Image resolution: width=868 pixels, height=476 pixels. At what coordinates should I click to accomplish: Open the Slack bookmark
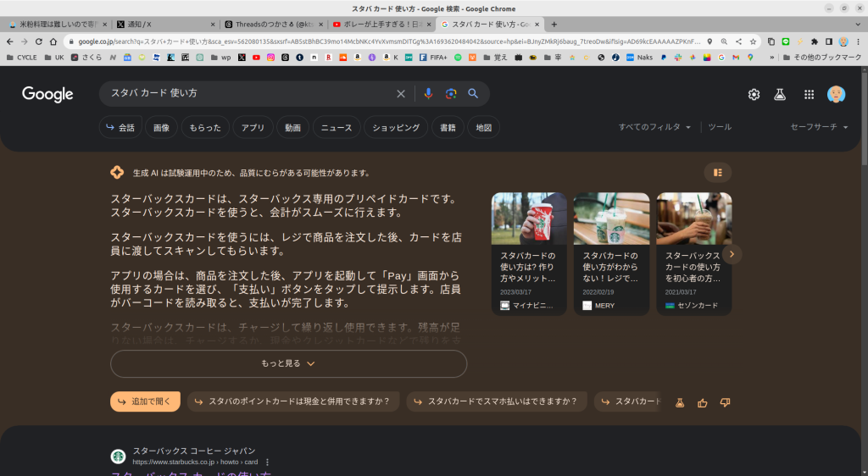[677, 57]
